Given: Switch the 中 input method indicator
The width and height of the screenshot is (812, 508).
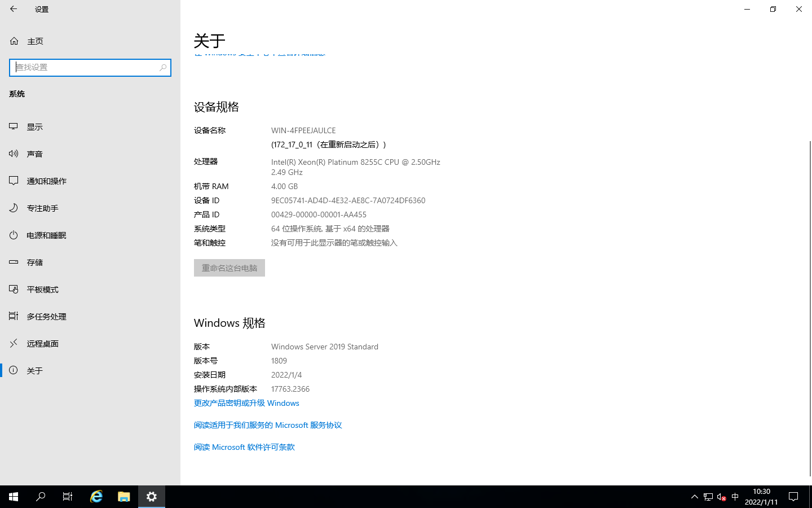Looking at the screenshot, I should tap(735, 497).
